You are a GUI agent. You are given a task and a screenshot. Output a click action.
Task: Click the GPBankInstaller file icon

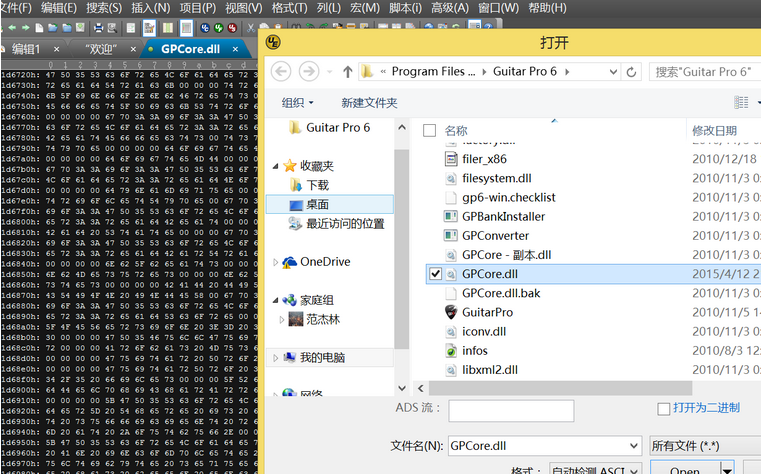[x=451, y=216]
